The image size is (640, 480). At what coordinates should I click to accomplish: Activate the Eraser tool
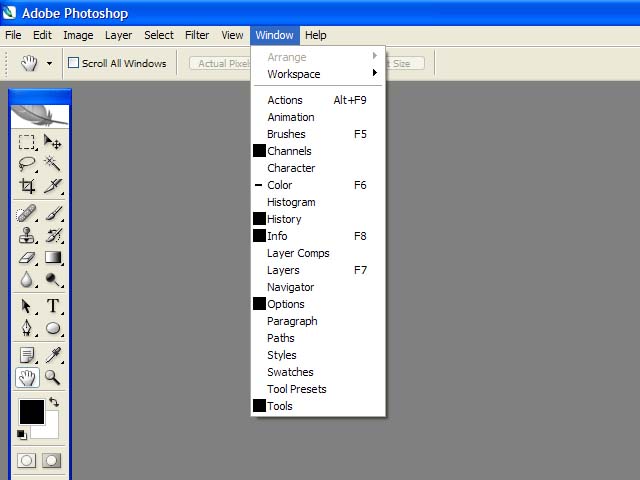tap(27, 258)
